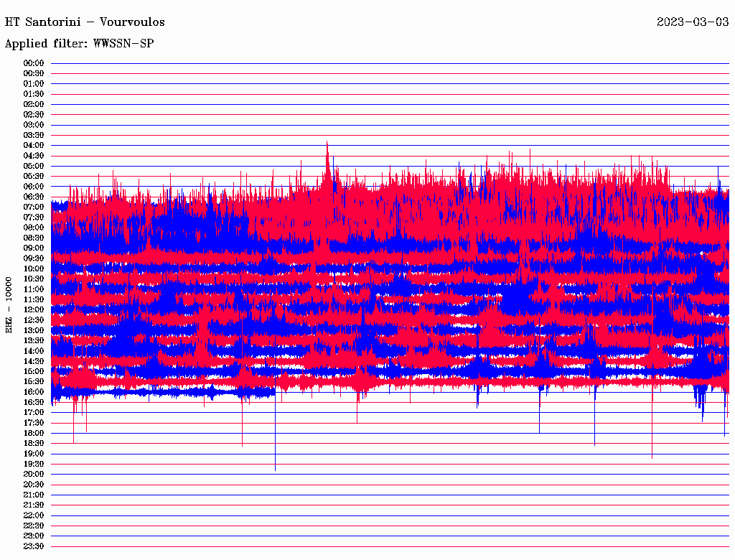Click the 19:00 time label
Viewport: 735px width, 560px height.
(34, 454)
